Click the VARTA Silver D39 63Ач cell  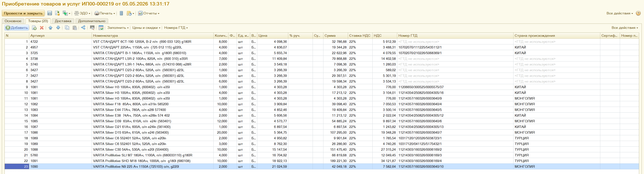coord(152,121)
